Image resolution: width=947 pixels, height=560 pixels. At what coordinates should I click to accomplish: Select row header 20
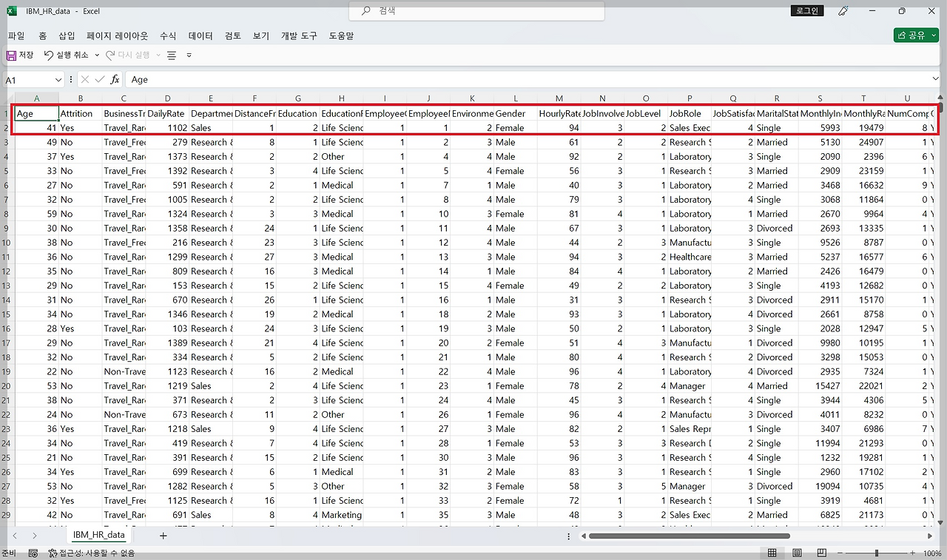pyautogui.click(x=7, y=386)
